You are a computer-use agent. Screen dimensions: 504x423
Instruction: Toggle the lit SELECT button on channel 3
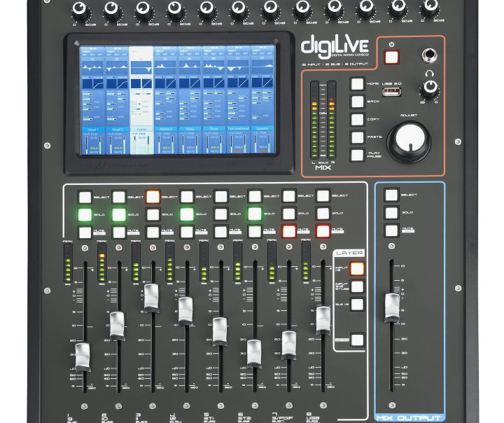coord(153,197)
